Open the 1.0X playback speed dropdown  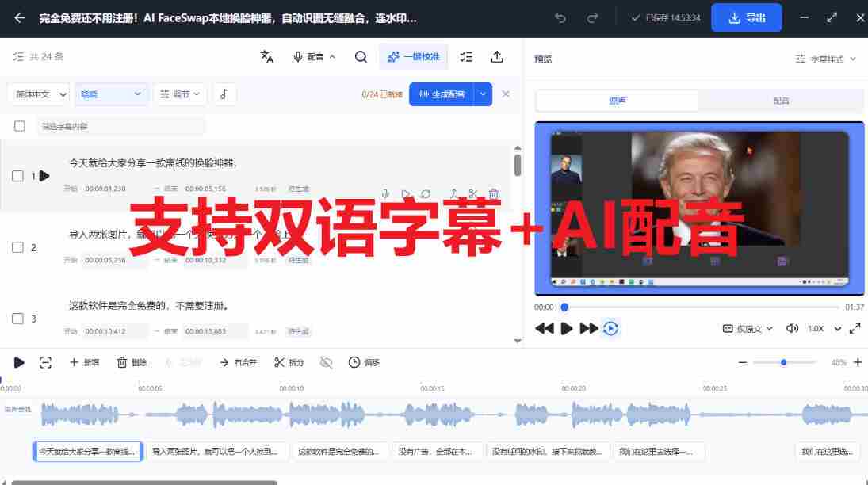[x=824, y=329]
